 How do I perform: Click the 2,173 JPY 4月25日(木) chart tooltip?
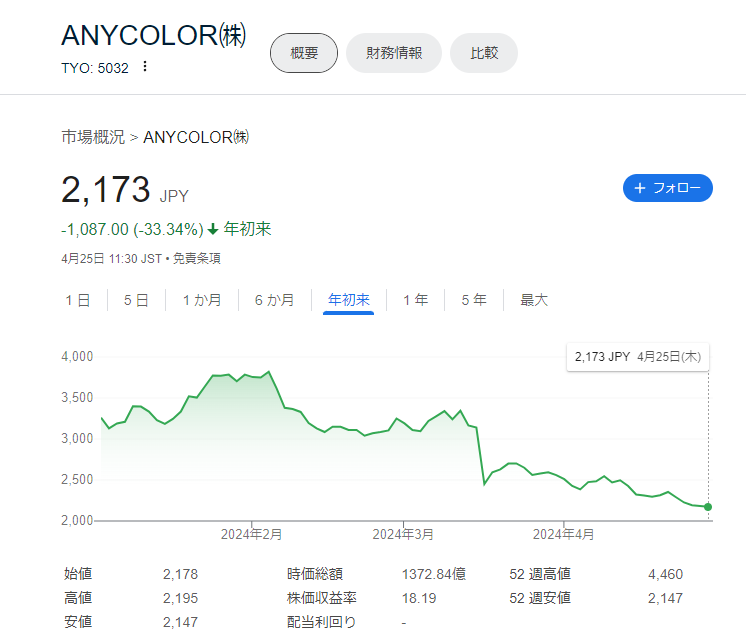(638, 357)
